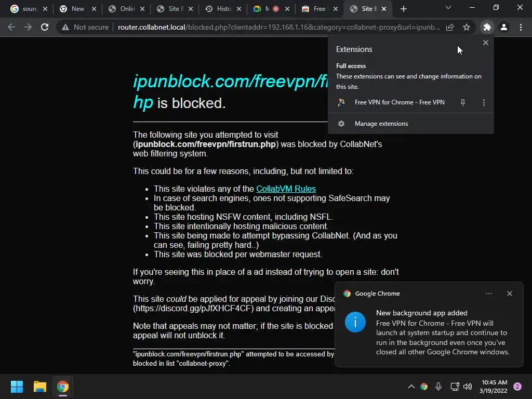Click the Not secure warning icon
532x399 pixels.
click(x=65, y=27)
